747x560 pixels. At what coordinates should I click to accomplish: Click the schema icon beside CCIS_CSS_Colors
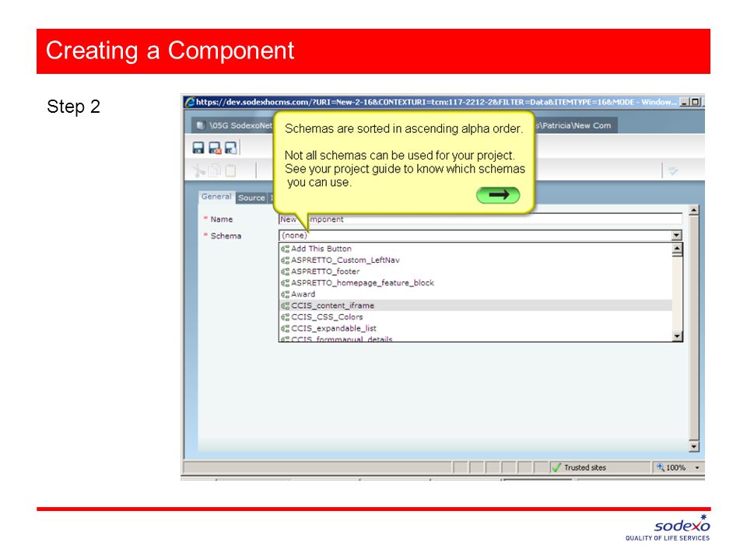[x=285, y=317]
